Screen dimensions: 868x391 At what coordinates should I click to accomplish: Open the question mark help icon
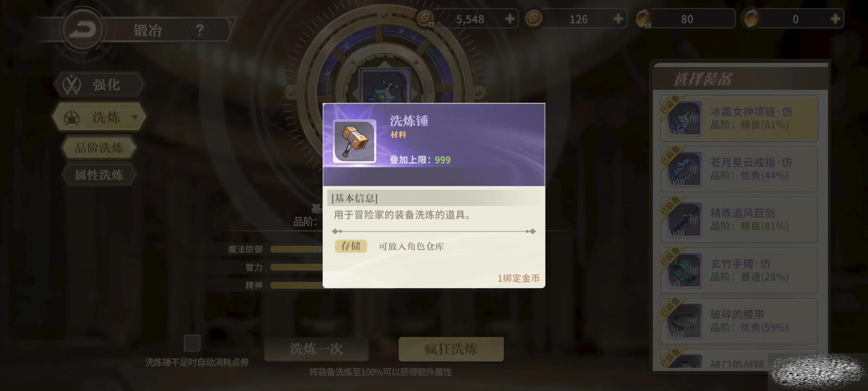coord(199,30)
